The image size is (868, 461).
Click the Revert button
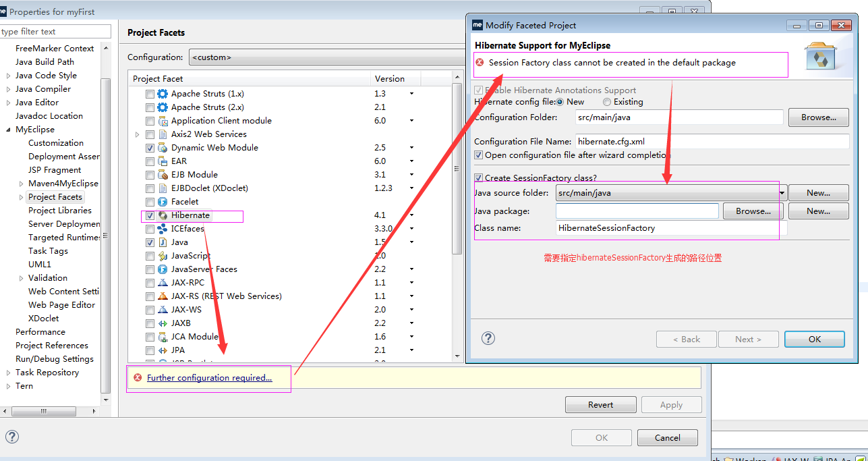pos(600,405)
